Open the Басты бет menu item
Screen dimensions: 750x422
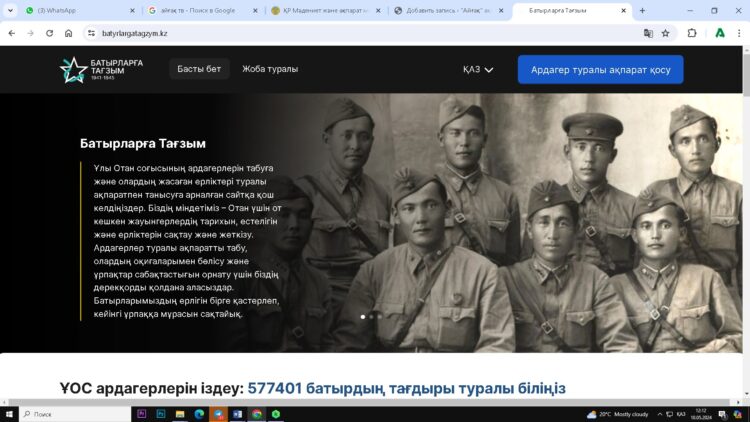[x=199, y=69]
